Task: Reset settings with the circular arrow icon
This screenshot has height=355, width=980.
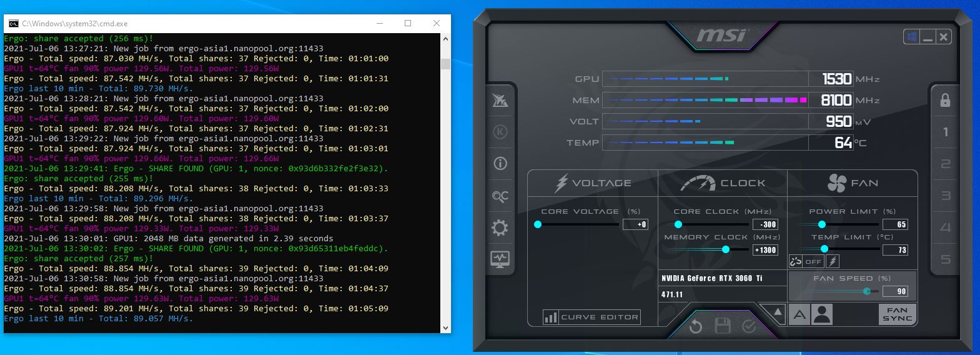Action: [695, 326]
